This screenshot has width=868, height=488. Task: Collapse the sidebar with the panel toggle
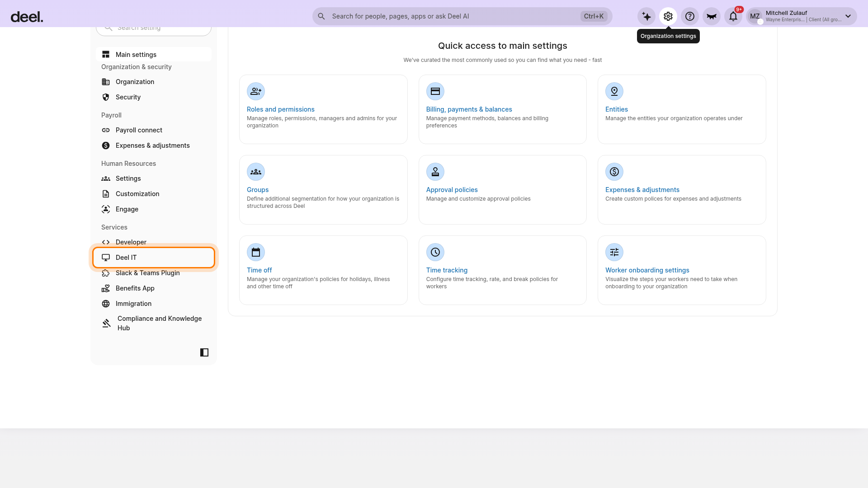click(x=204, y=352)
